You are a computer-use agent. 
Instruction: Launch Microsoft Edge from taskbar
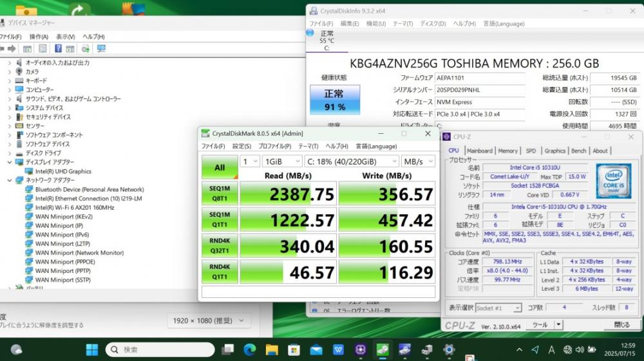(x=249, y=349)
